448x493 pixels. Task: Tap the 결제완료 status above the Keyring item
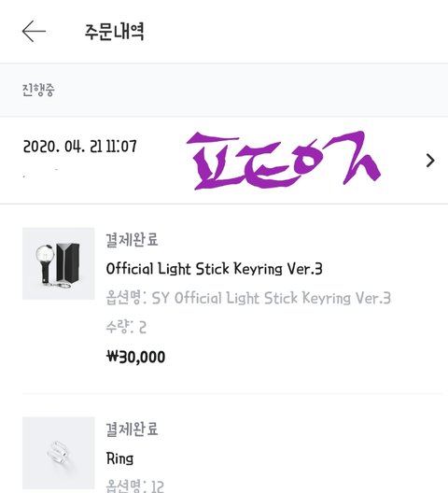[x=132, y=240]
